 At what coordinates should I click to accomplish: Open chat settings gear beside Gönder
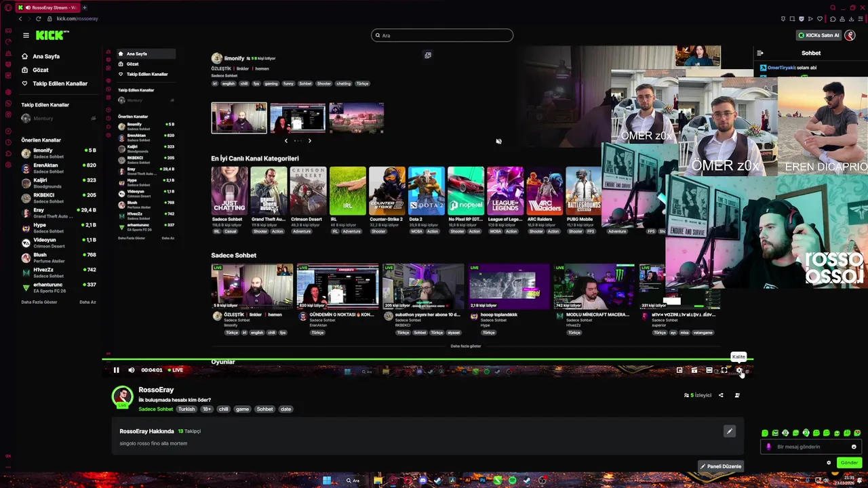coord(829,463)
